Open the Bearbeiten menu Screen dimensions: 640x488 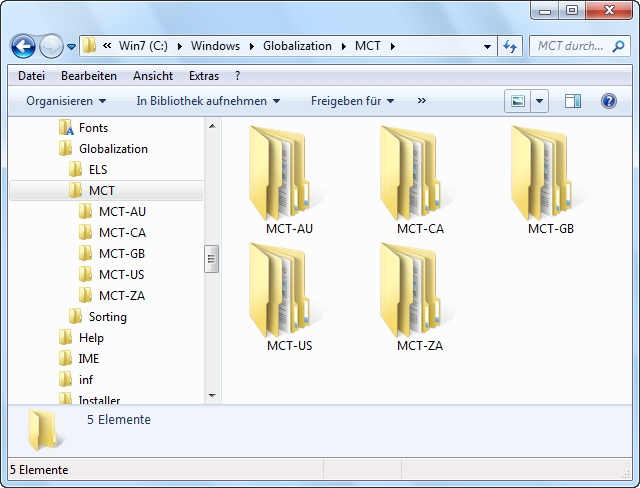89,76
